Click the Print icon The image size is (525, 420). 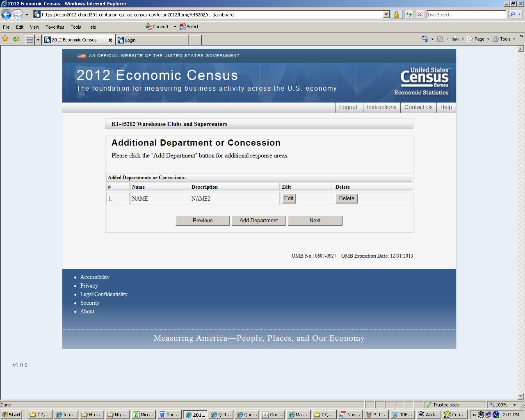455,39
